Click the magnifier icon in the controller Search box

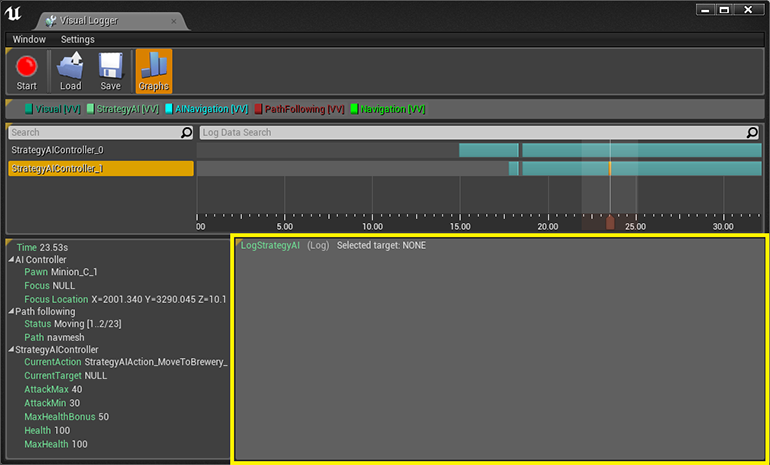point(187,133)
